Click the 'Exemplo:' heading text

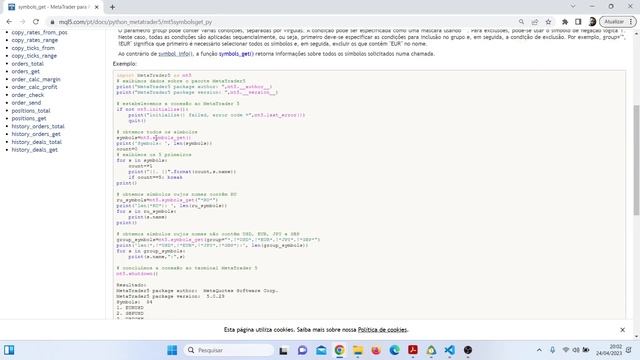click(125, 64)
